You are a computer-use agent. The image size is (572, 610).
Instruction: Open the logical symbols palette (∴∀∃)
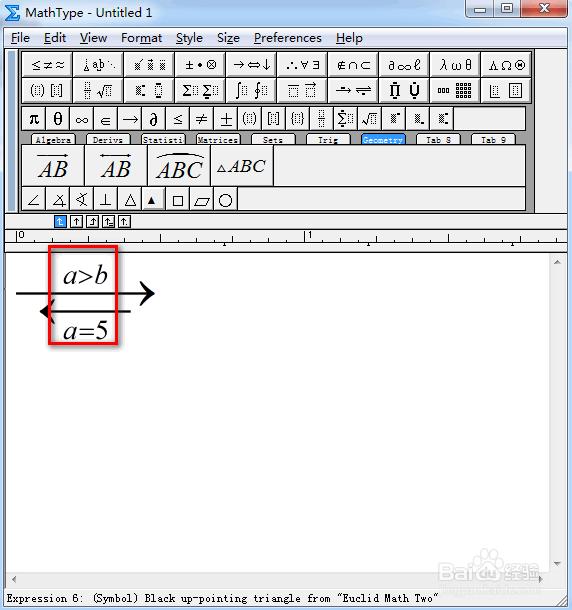pos(302,65)
